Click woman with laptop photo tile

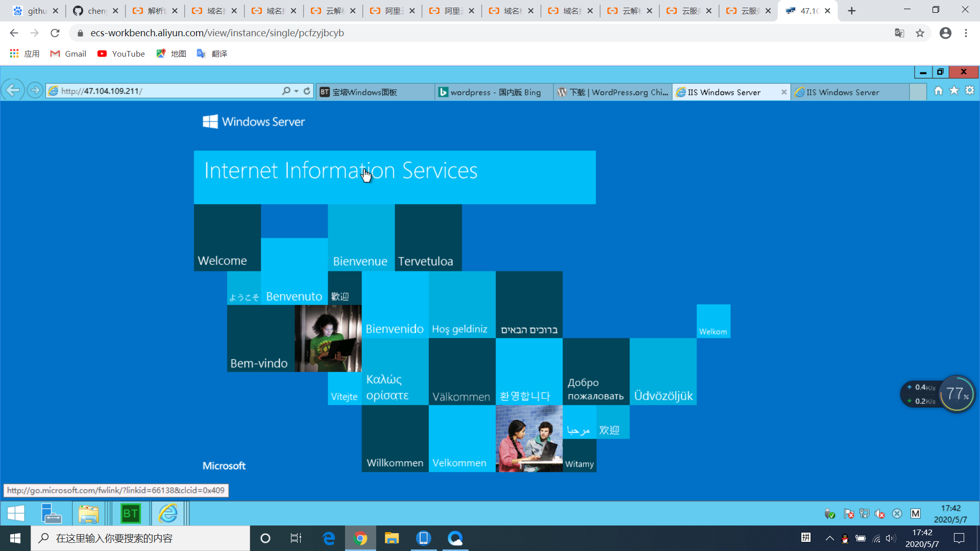(x=328, y=338)
